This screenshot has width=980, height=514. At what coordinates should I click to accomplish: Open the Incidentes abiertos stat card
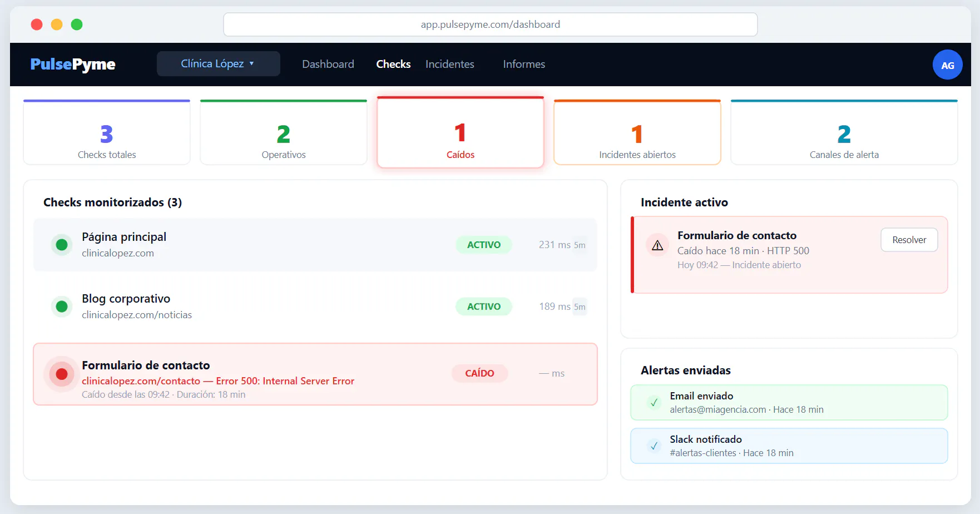click(x=637, y=132)
